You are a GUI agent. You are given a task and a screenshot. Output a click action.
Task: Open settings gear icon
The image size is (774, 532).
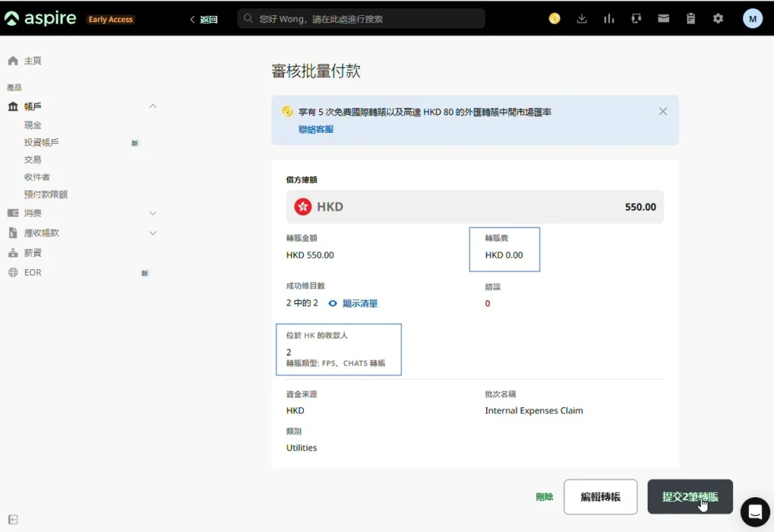[718, 19]
